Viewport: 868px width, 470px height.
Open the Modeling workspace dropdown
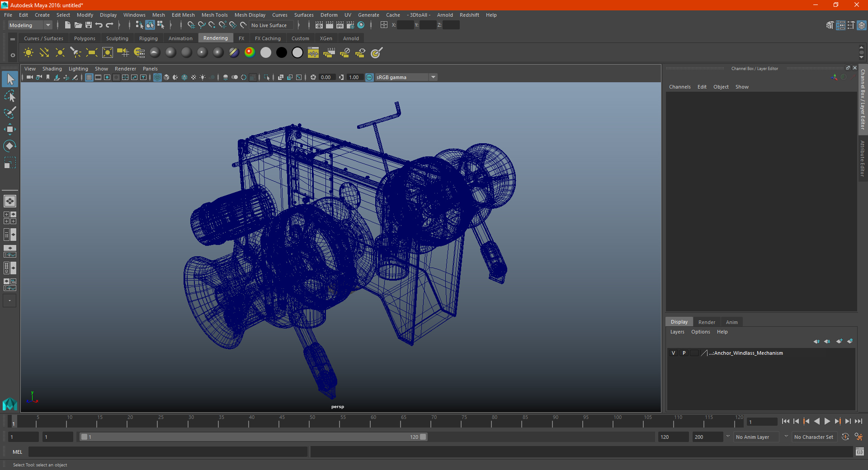30,25
